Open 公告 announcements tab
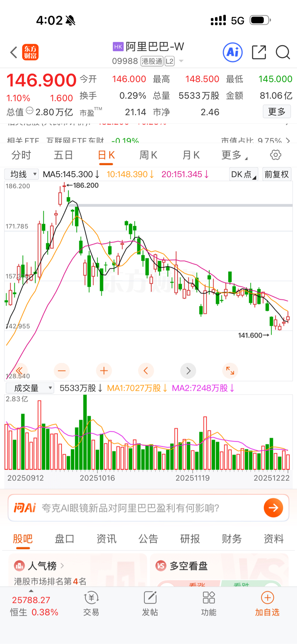 click(148, 539)
